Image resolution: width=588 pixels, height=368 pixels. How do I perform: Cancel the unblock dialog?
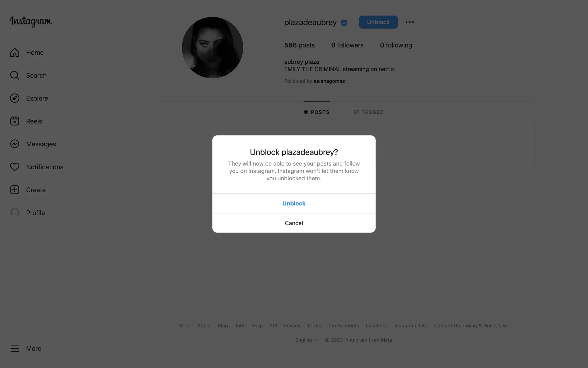click(294, 223)
